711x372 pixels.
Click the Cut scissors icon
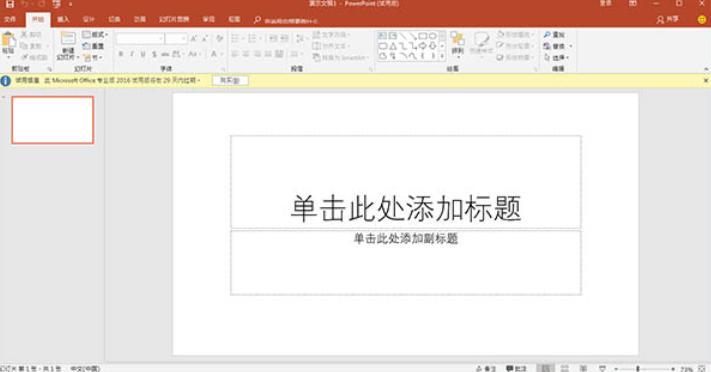coord(24,34)
